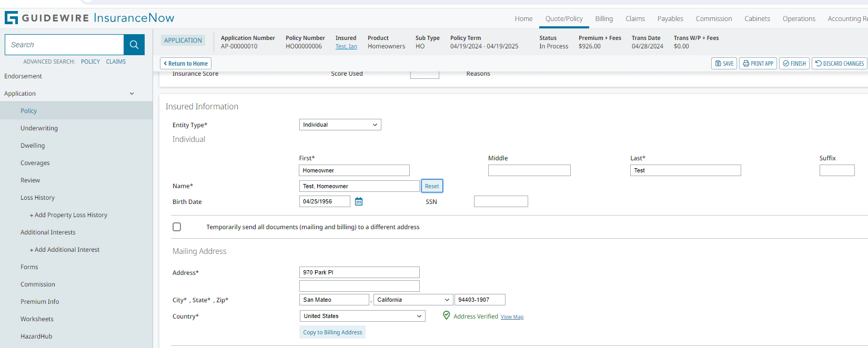Open the Birth Date calendar picker

[359, 201]
